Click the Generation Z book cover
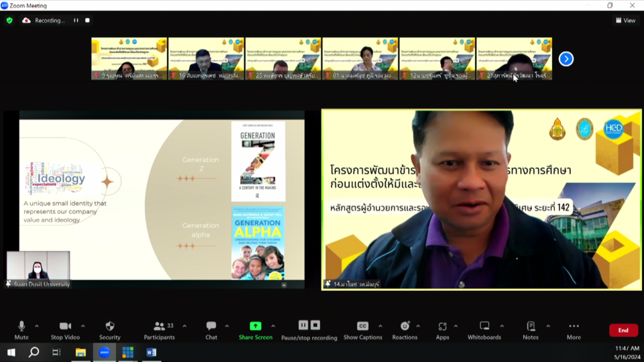644x362 pixels. pyautogui.click(x=258, y=162)
